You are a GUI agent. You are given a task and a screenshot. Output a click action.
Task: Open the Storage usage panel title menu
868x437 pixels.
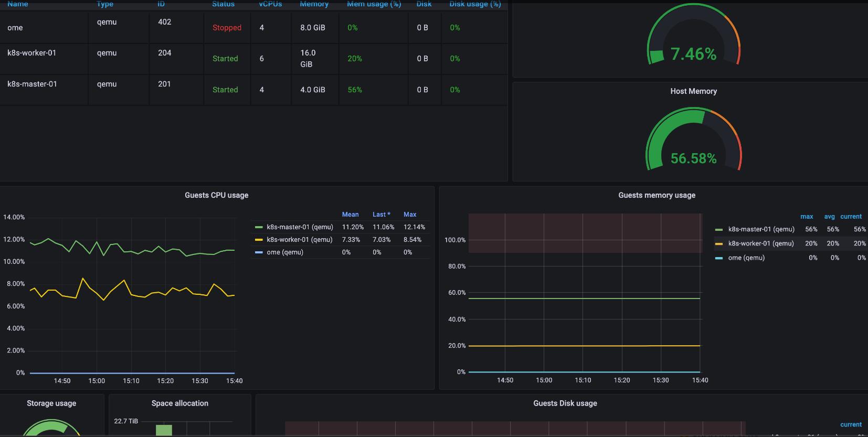point(51,403)
